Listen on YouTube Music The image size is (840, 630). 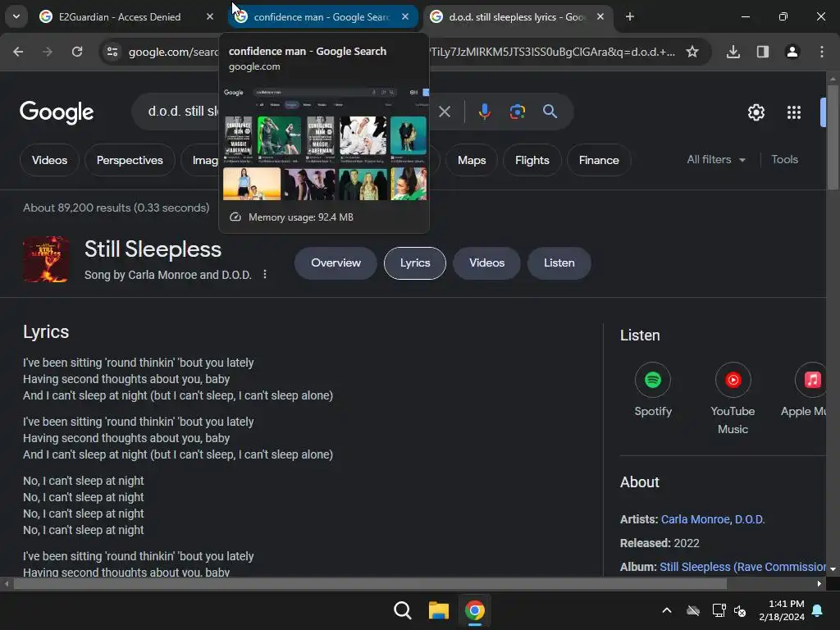733,399
